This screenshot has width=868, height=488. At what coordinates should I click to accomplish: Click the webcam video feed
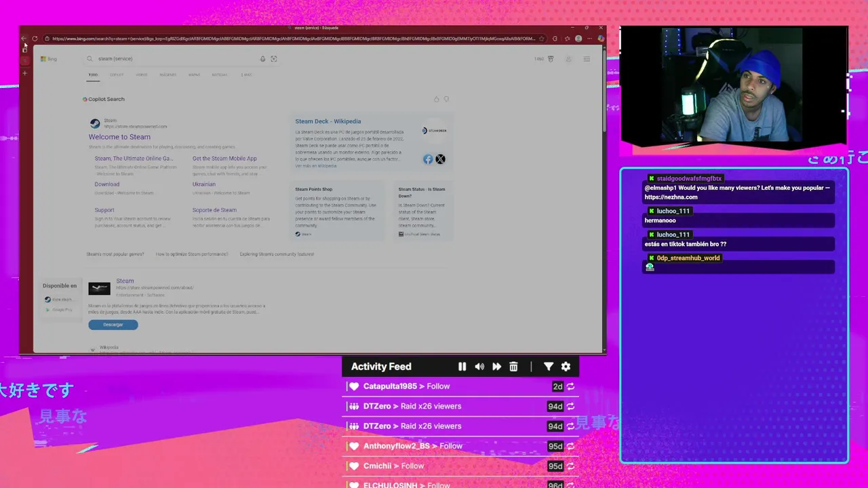point(733,87)
